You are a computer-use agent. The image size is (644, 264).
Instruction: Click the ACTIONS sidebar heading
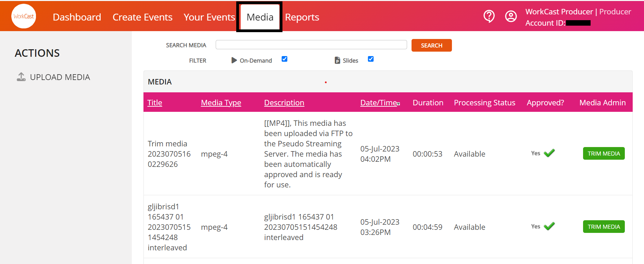pyautogui.click(x=37, y=53)
